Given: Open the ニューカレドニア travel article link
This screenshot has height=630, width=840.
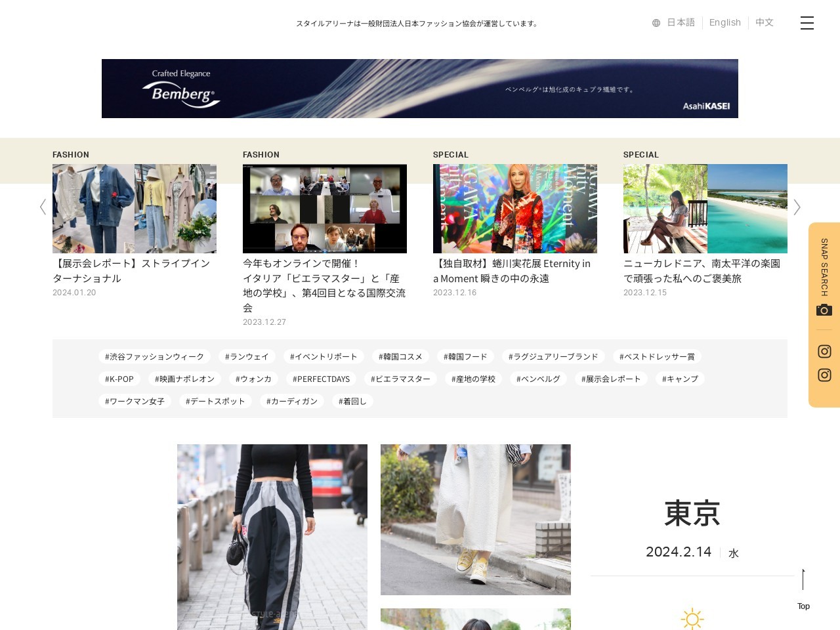Looking at the screenshot, I should (x=702, y=270).
